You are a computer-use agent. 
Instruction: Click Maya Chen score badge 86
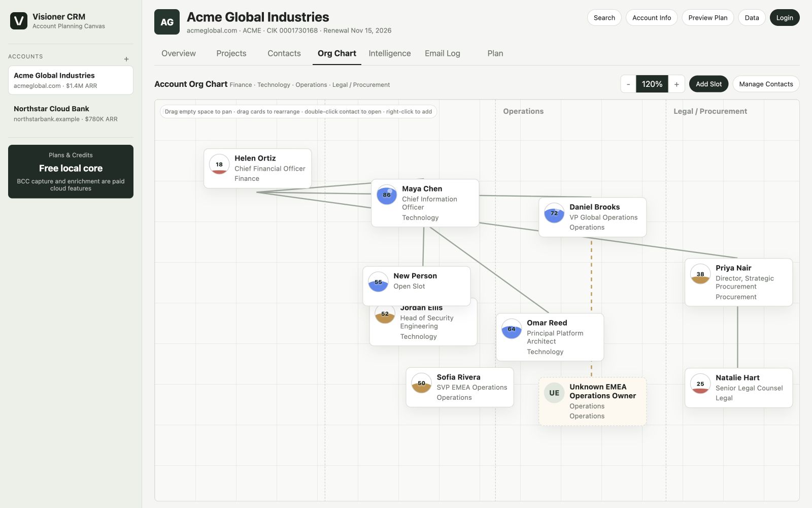click(x=387, y=195)
